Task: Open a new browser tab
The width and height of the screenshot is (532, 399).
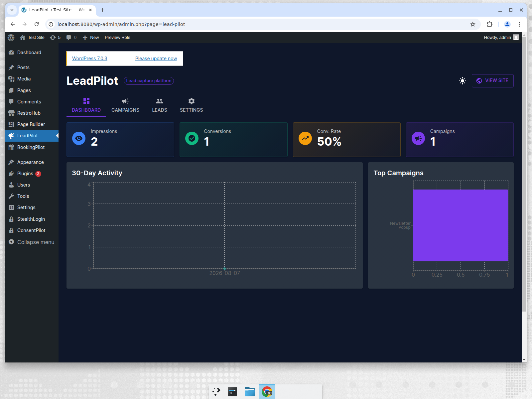Action: tap(102, 10)
